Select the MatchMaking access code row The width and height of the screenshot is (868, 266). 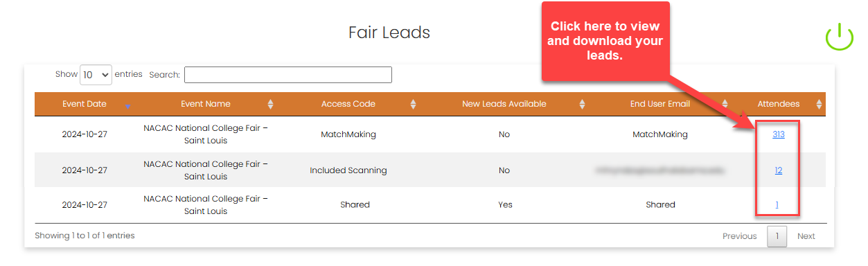click(x=429, y=134)
